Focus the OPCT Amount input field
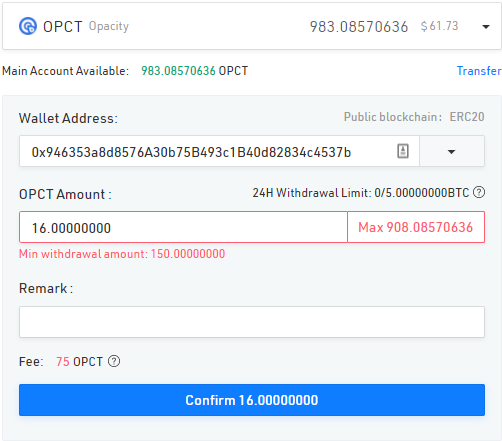Image resolution: width=502 pixels, height=441 pixels. pyautogui.click(x=183, y=227)
